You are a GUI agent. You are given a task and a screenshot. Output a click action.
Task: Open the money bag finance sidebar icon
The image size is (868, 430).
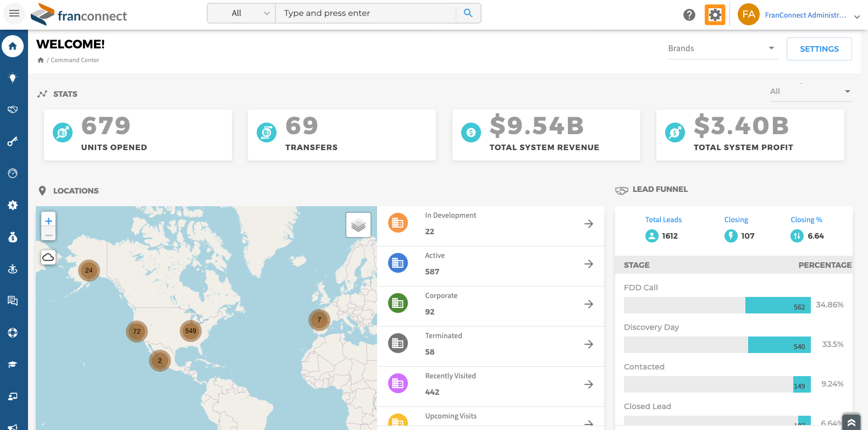tap(13, 237)
